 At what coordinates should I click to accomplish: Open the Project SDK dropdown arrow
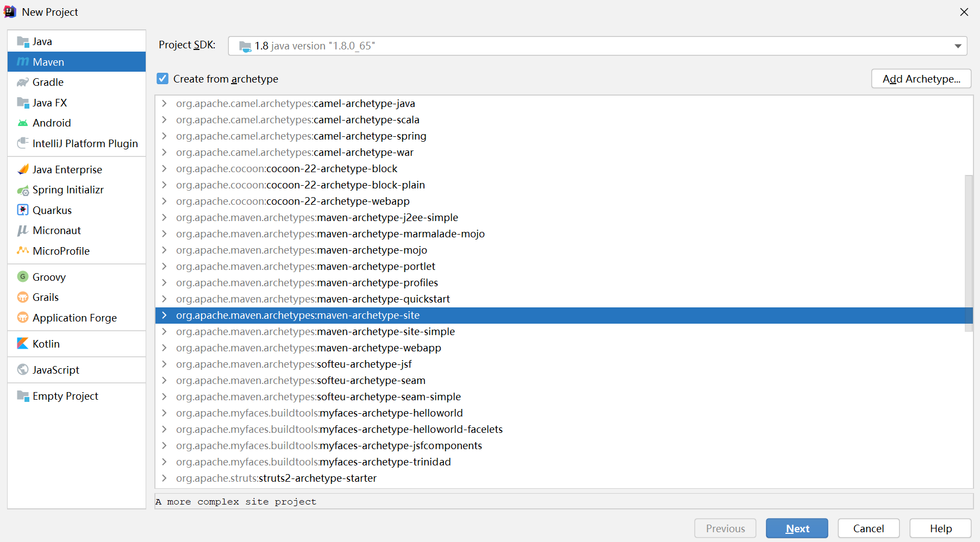pyautogui.click(x=958, y=46)
